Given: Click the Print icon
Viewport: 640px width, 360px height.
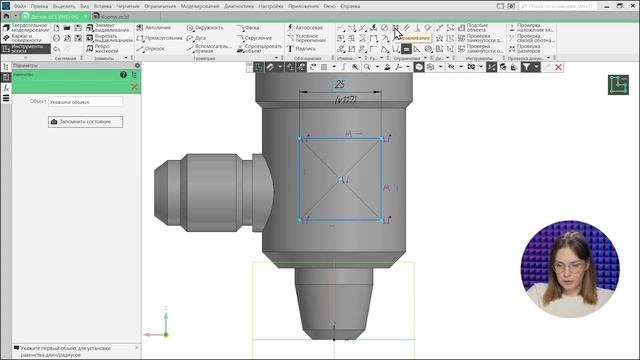Looking at the screenshot, I should pos(56,38).
